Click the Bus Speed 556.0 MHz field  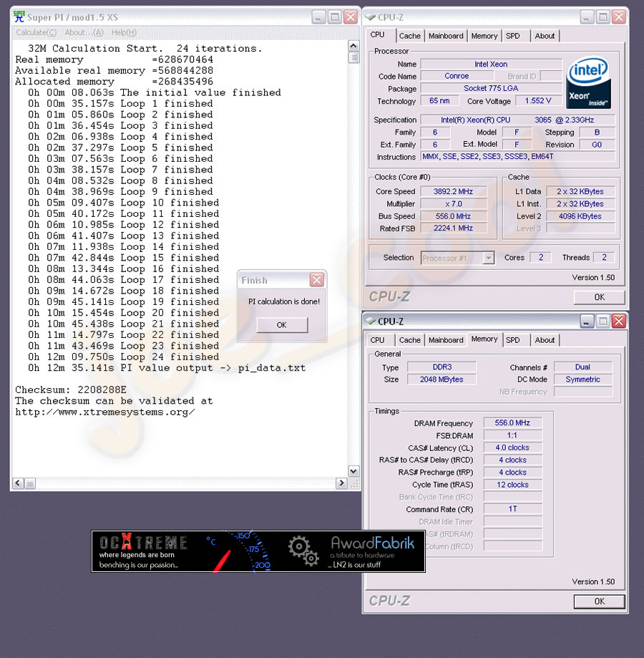pos(453,216)
